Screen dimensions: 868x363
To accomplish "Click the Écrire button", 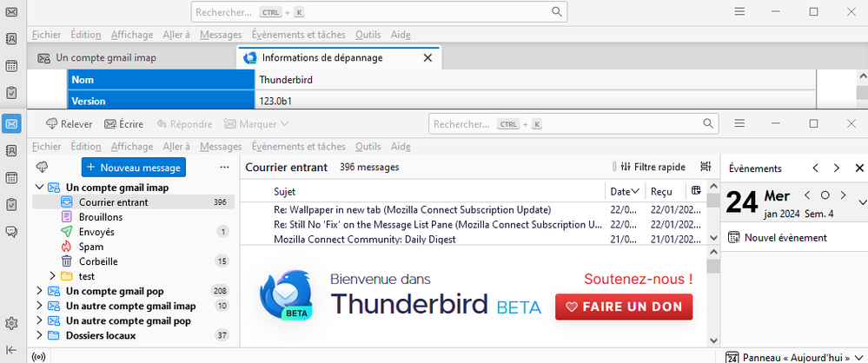I will click(x=124, y=124).
